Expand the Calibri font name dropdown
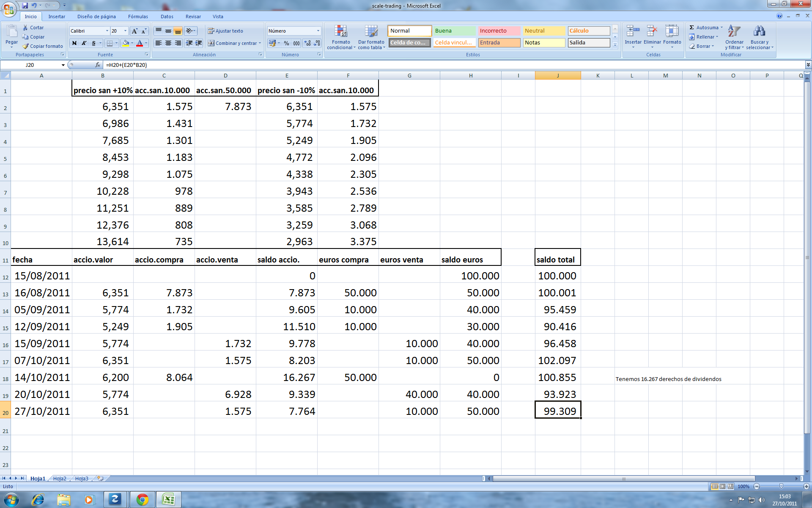 [x=107, y=31]
